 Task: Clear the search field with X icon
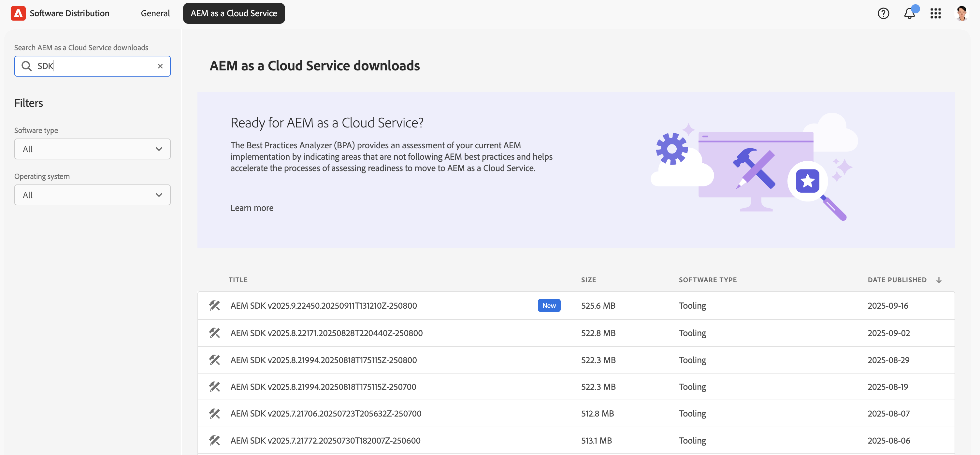[160, 66]
